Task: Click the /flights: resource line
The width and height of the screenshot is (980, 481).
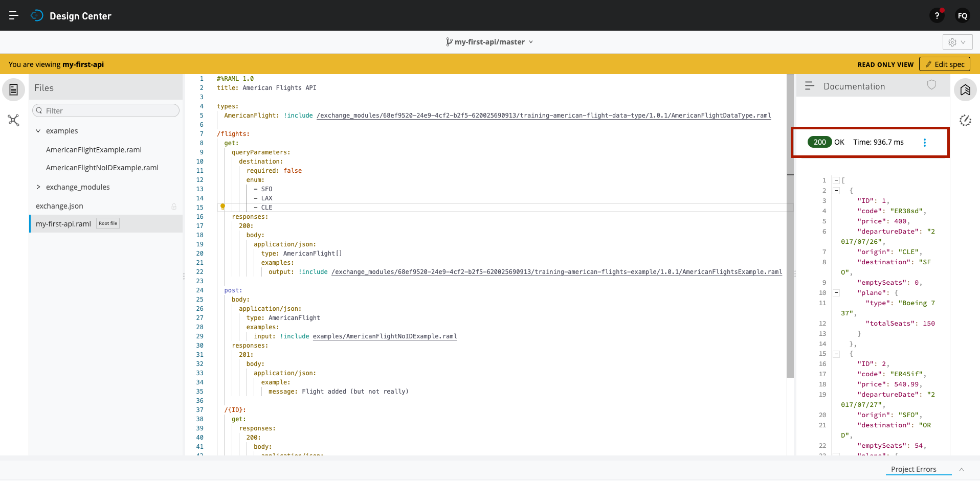Action: pyautogui.click(x=233, y=134)
